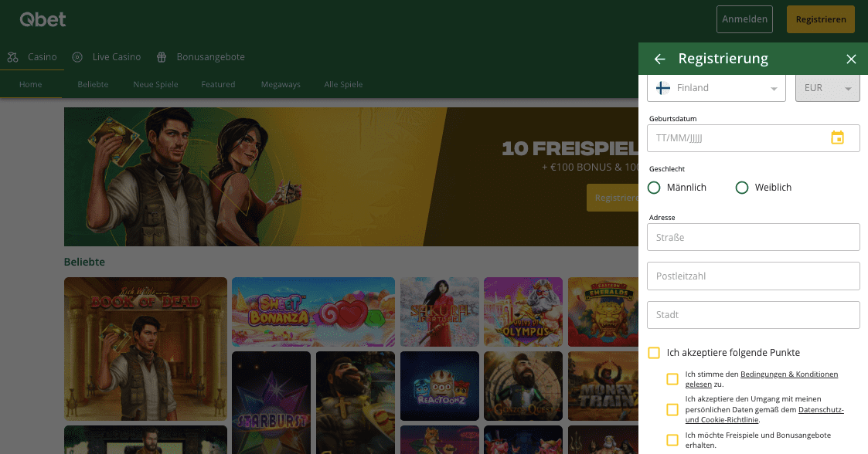Viewport: 868px width, 454px height.
Task: Open the EUR currency dropdown
Action: 828,88
